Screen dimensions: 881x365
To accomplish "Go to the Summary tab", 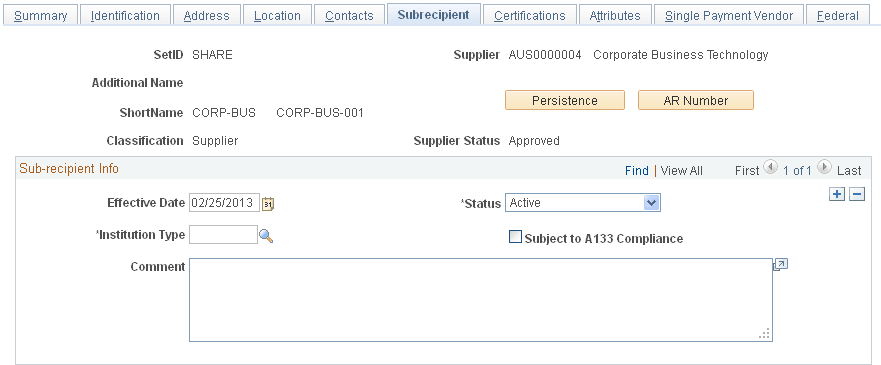I will [x=40, y=16].
